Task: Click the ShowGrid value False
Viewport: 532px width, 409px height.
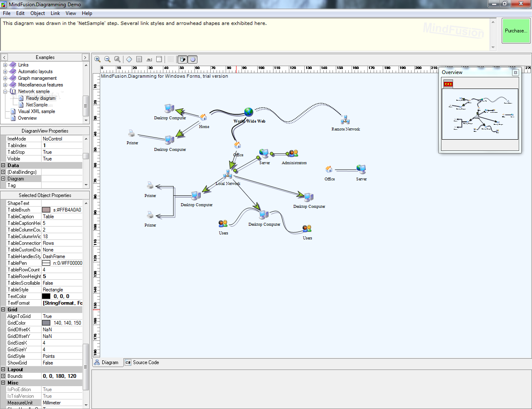Action: pos(48,363)
